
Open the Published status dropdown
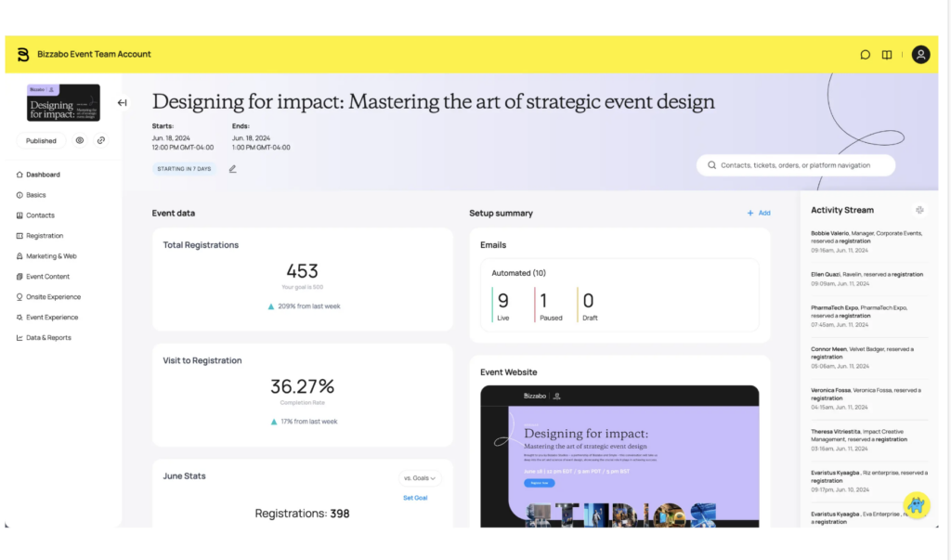(41, 141)
